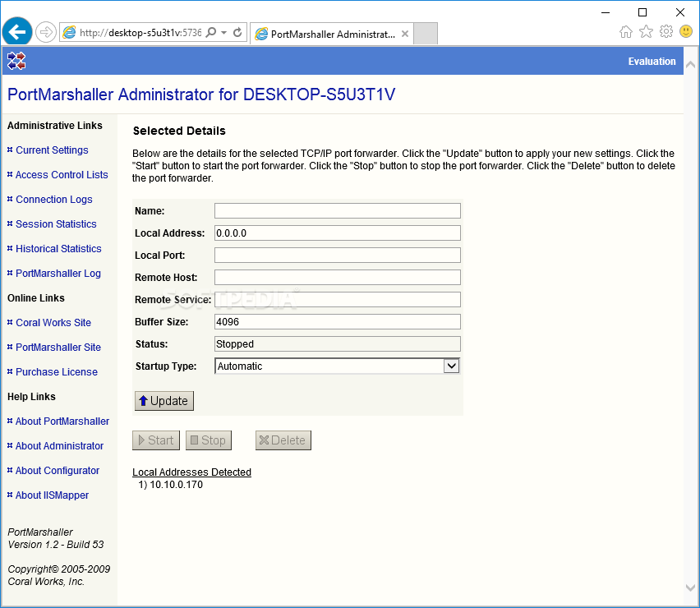
Task: Maximize the browser window
Action: click(642, 12)
